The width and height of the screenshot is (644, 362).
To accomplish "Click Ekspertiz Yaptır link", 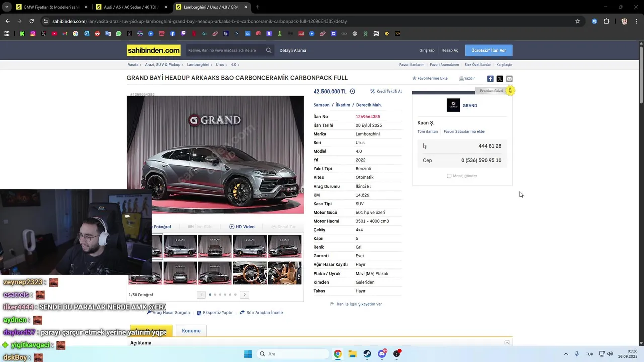I will point(215,313).
